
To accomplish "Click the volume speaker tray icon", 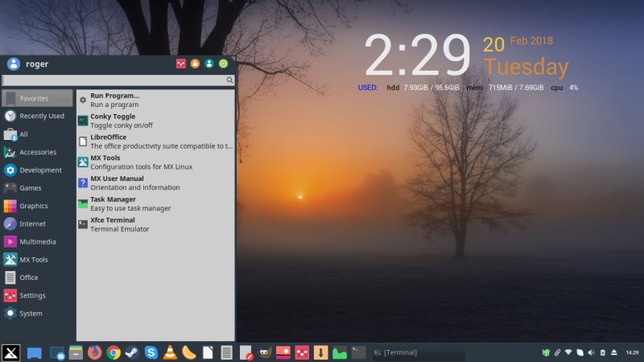I will pyautogui.click(x=592, y=352).
